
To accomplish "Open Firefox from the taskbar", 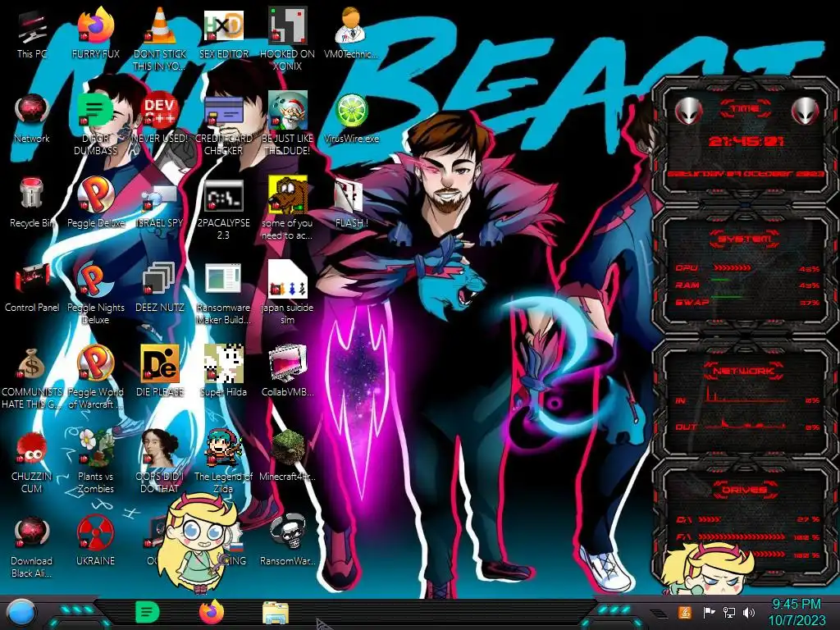I will click(x=212, y=612).
